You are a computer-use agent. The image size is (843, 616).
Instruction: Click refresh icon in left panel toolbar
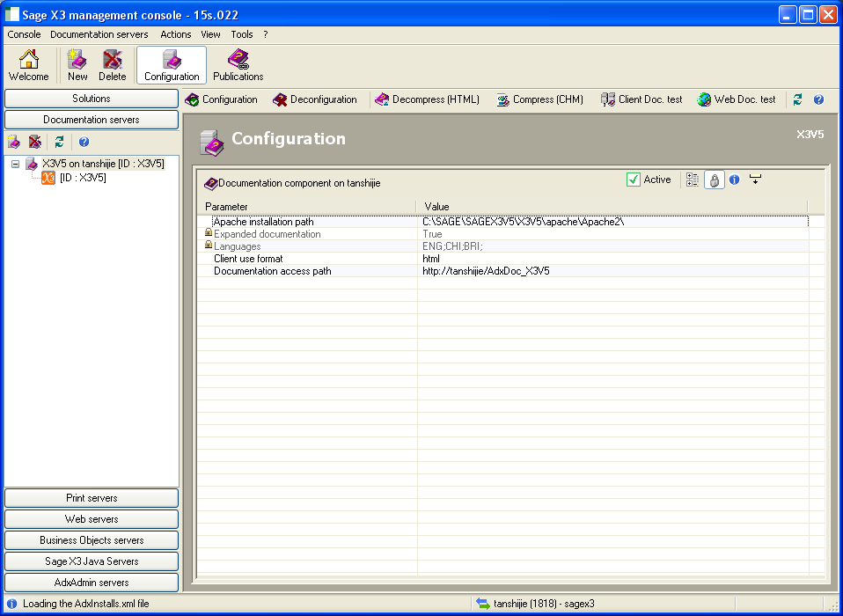coord(60,142)
